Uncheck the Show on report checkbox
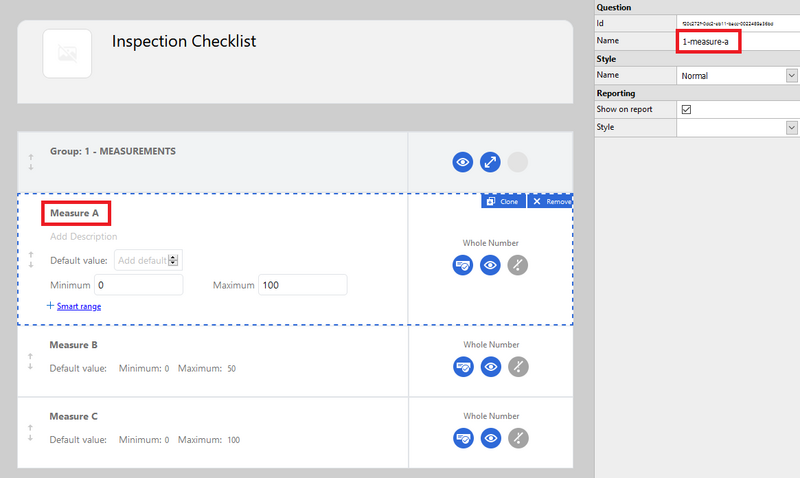 (686, 109)
